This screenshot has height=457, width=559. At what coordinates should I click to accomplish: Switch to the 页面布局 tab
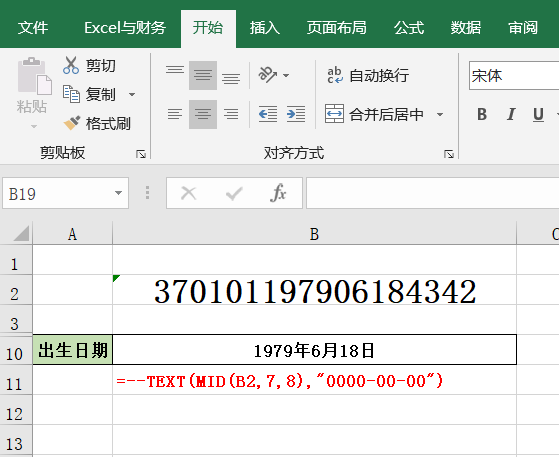pyautogui.click(x=337, y=28)
